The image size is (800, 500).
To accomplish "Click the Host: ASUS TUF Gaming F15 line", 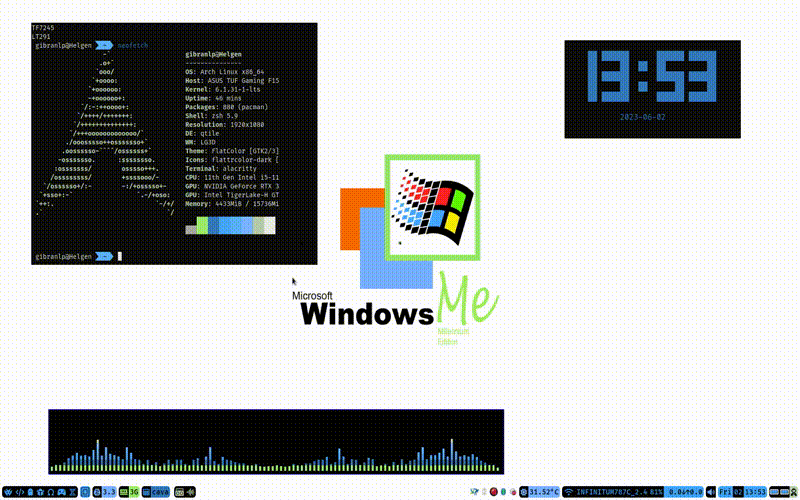I will pos(232,81).
